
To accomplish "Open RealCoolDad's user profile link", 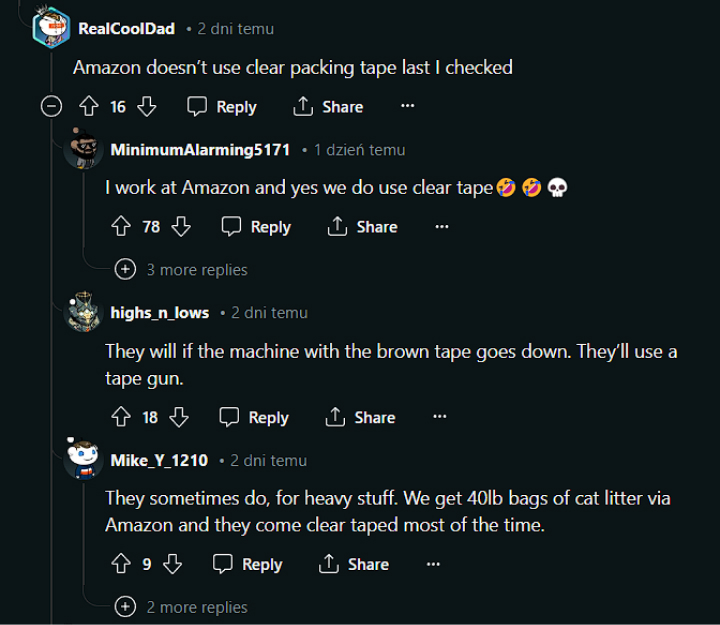I will point(126,29).
